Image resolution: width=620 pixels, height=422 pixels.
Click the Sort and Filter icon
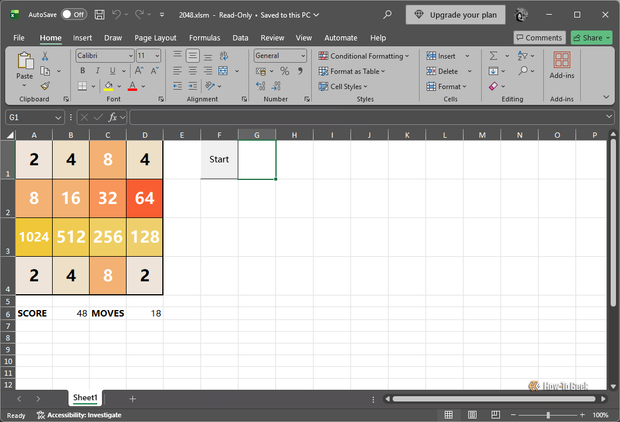click(522, 56)
